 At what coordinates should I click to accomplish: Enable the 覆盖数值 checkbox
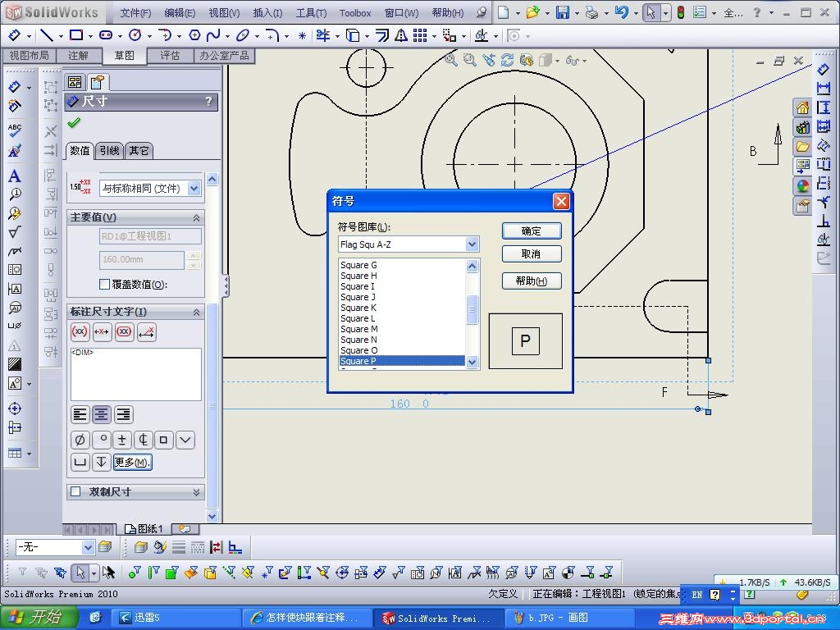[104, 285]
